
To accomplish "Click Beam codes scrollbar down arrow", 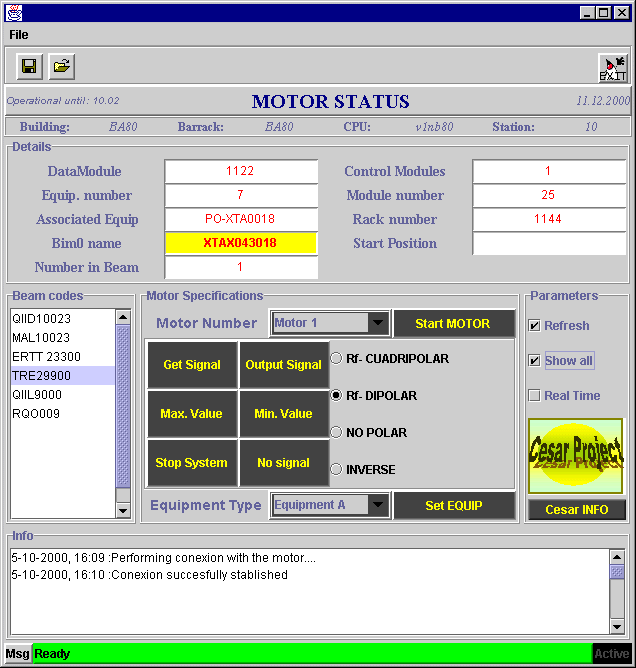I will pyautogui.click(x=123, y=510).
